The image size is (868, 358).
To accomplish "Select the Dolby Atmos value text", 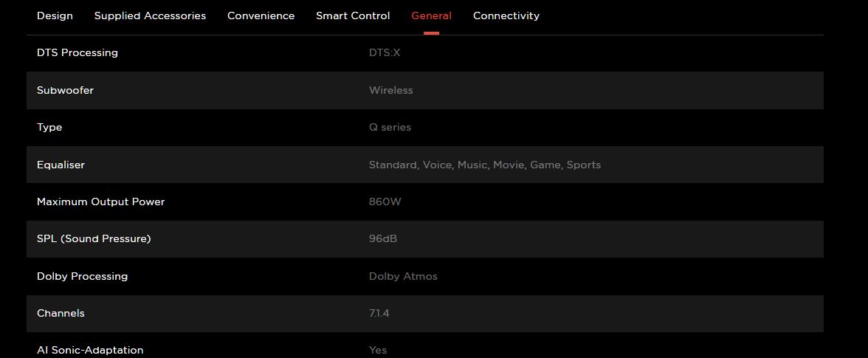I will (403, 276).
